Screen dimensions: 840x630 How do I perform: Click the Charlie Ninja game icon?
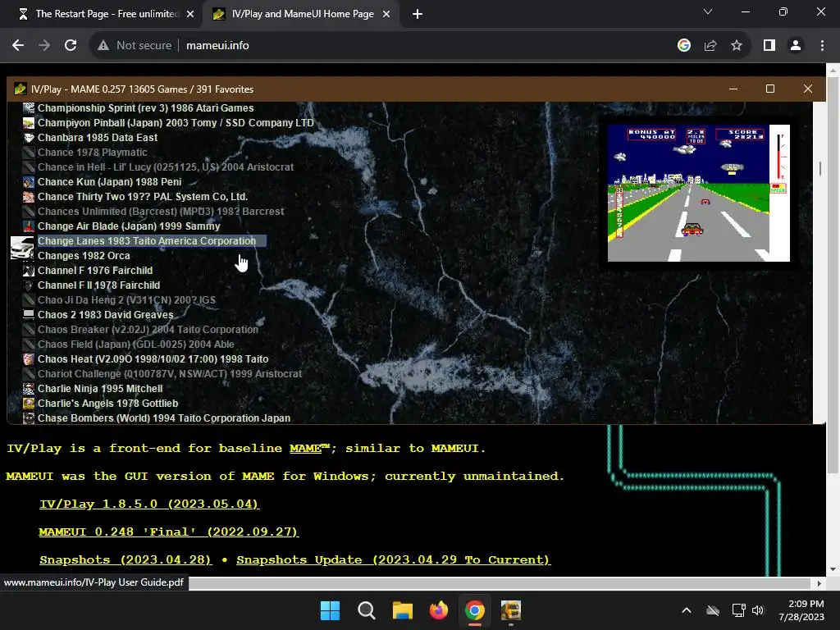tap(29, 388)
